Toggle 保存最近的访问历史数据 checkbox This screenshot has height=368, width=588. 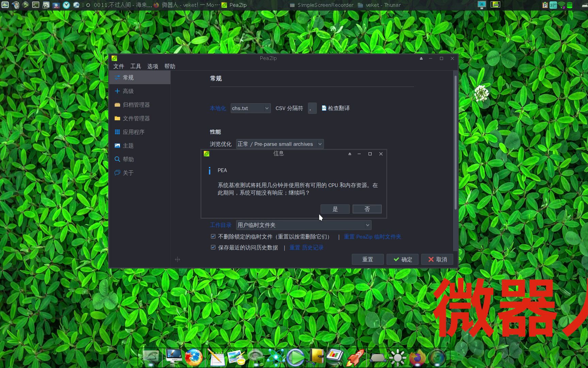213,247
